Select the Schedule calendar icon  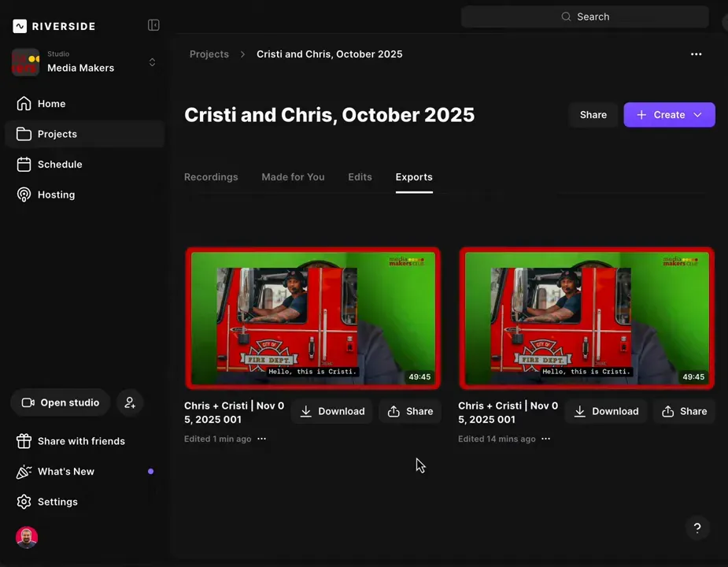24,164
